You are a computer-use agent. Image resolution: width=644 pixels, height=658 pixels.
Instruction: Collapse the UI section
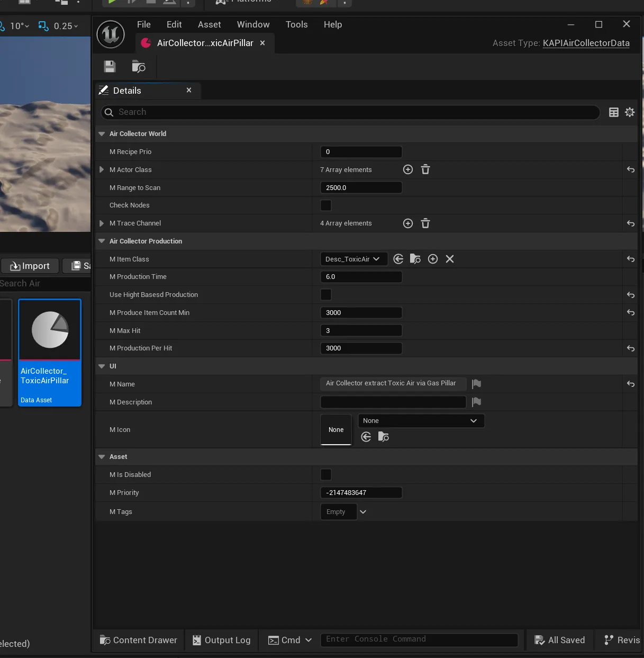coord(102,366)
